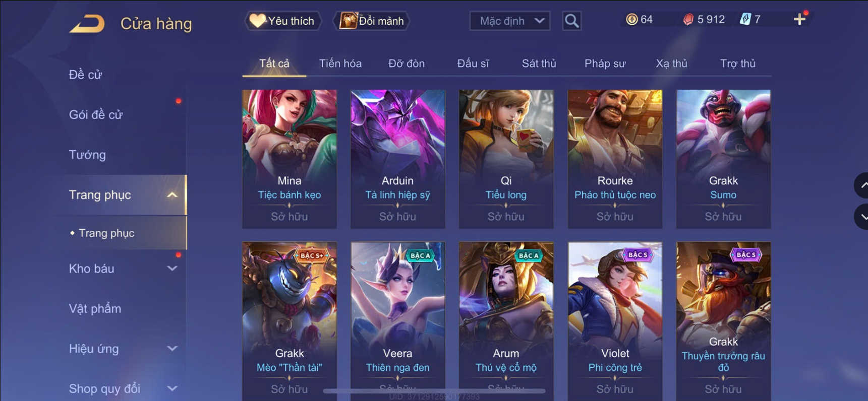The width and height of the screenshot is (868, 401).
Task: Open the Mặc định sort dropdown
Action: click(x=510, y=21)
